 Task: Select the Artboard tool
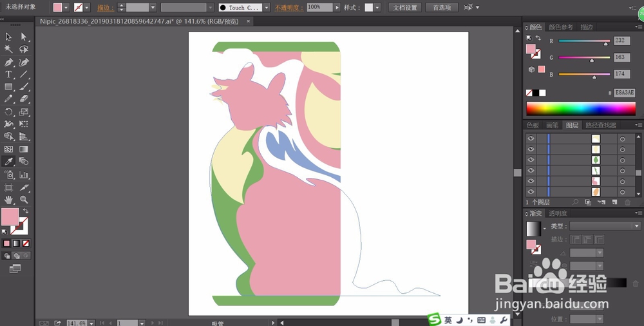tap(8, 188)
